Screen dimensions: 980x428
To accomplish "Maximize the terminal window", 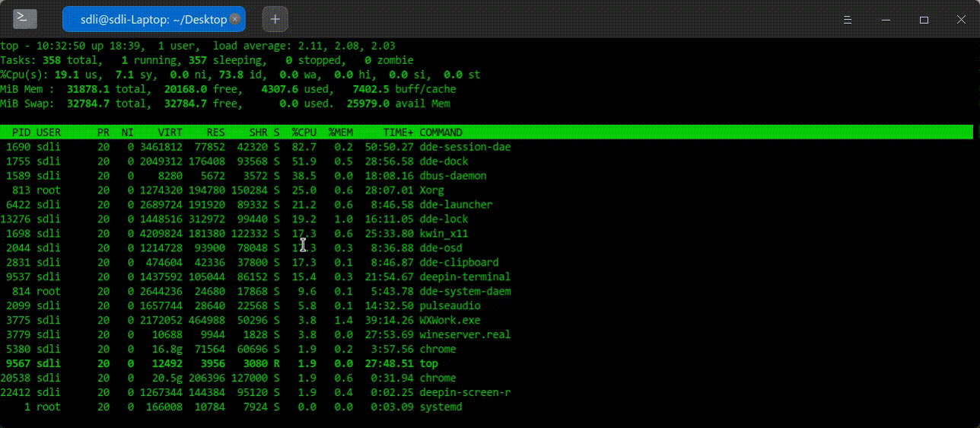I will (x=924, y=19).
